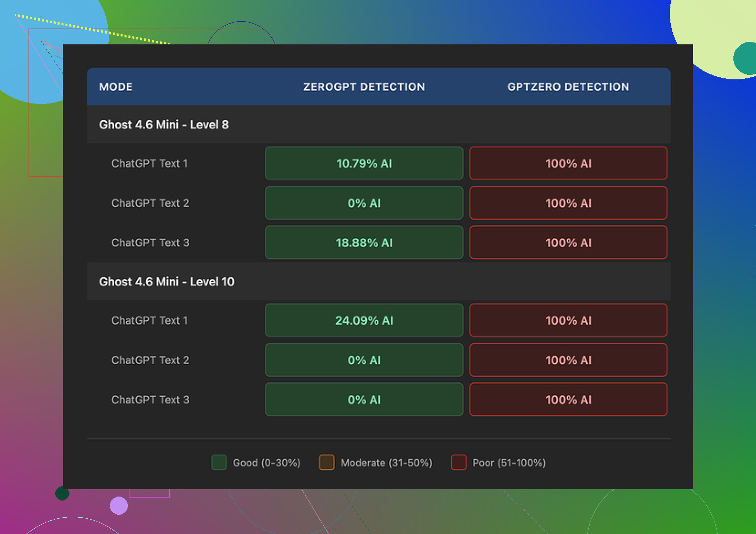Click Level 10 ChatGPT Text 2 GPTZero 100% AI cell
The height and width of the screenshot is (534, 756).
point(568,360)
